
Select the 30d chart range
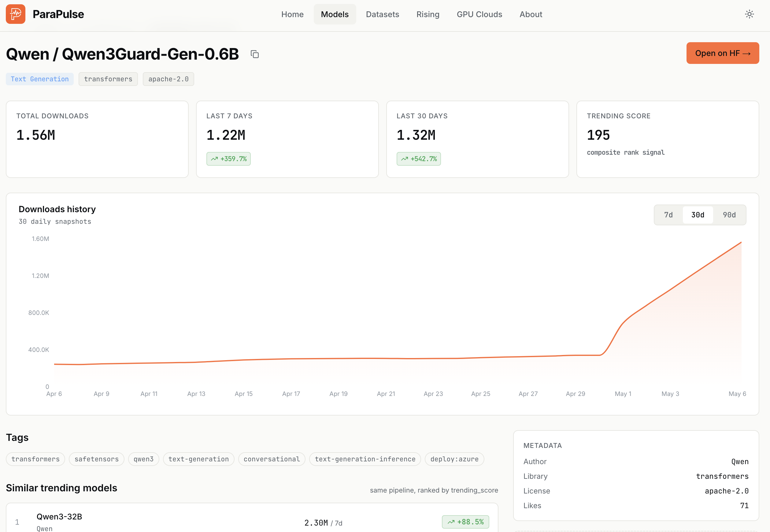pyautogui.click(x=698, y=215)
